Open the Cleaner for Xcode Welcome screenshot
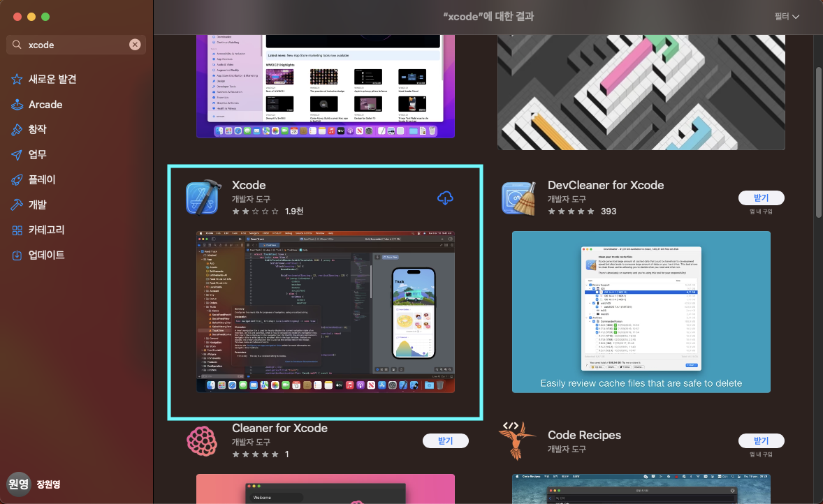823x504 pixels. point(326,489)
